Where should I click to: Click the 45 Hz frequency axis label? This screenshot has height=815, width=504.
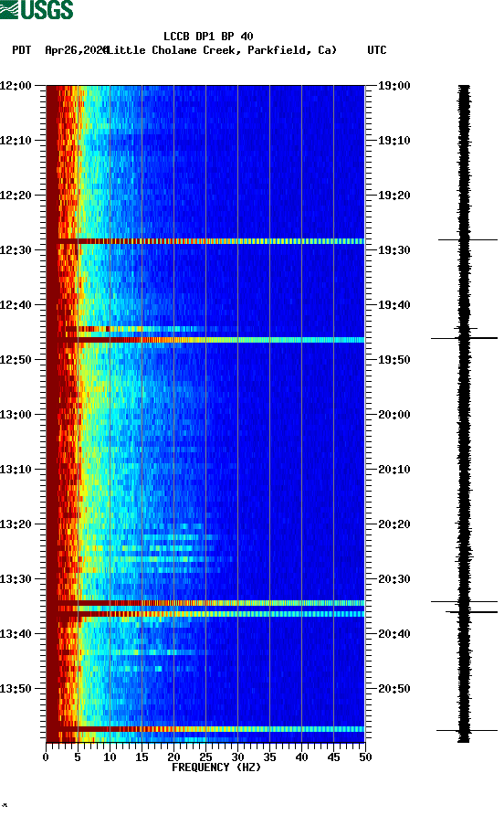click(x=333, y=757)
